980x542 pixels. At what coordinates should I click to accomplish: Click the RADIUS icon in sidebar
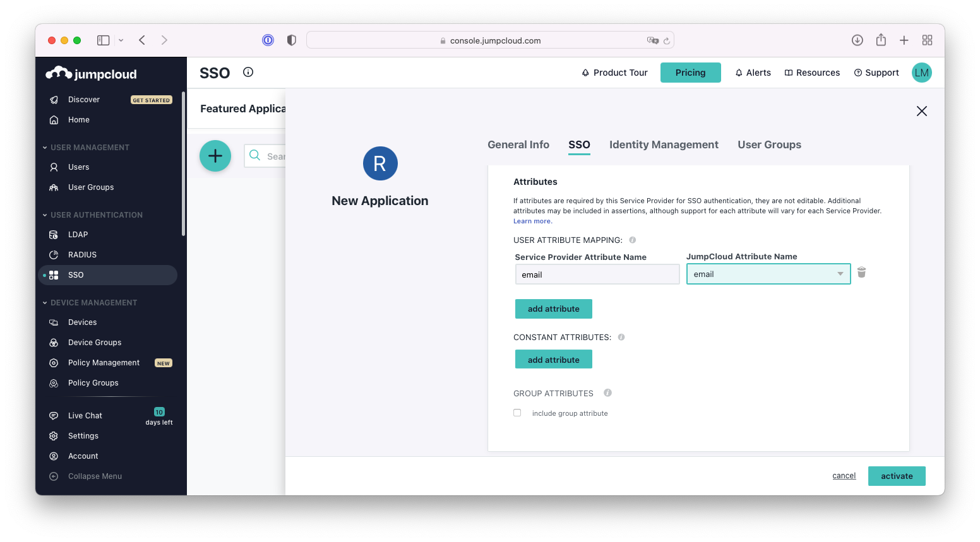pos(54,255)
